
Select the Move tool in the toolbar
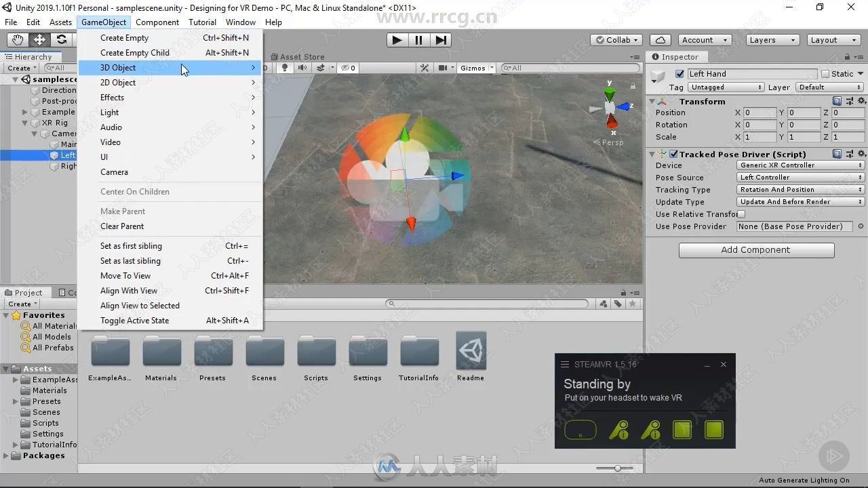(39, 40)
